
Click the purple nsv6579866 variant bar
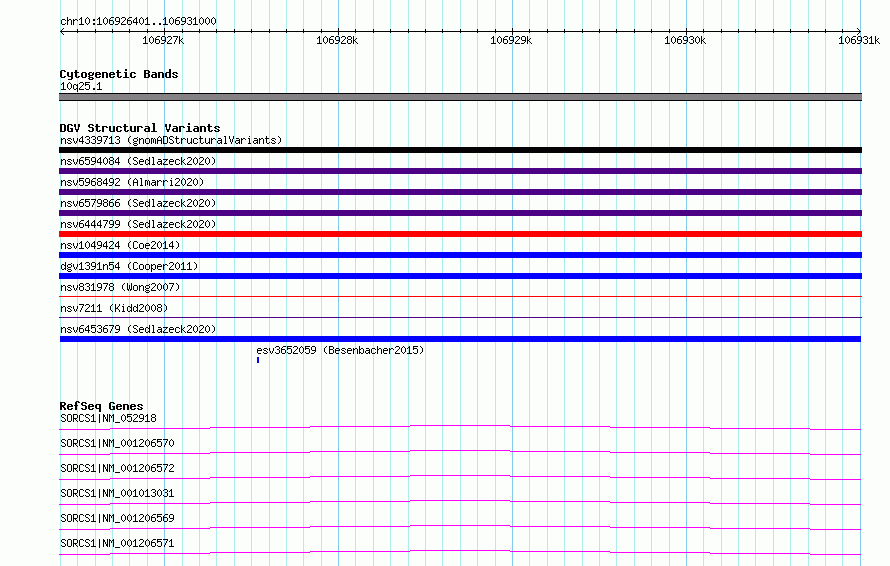tap(460, 213)
